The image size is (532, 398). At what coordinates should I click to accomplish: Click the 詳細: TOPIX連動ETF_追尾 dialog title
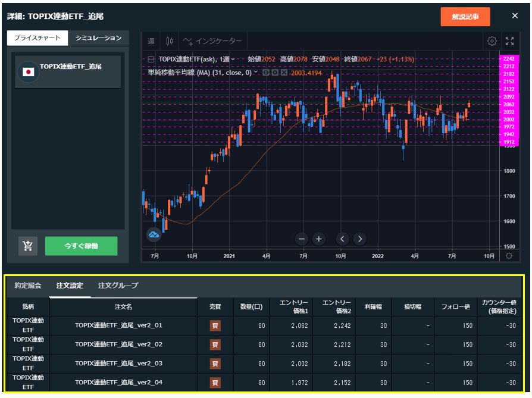[x=55, y=16]
